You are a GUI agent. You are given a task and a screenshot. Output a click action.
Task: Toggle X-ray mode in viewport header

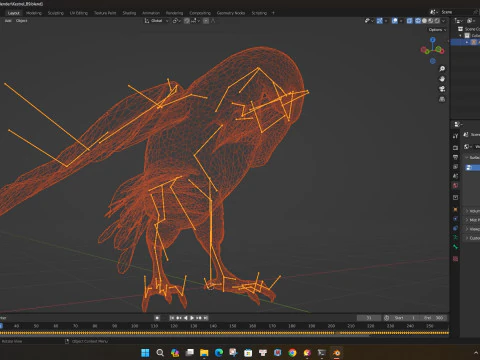[x=410, y=21]
